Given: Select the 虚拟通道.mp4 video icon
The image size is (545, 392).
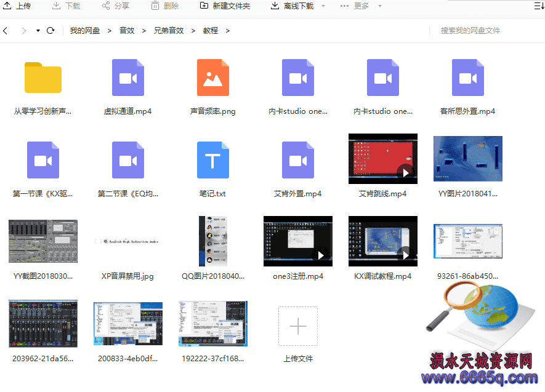Looking at the screenshot, I should (x=128, y=78).
